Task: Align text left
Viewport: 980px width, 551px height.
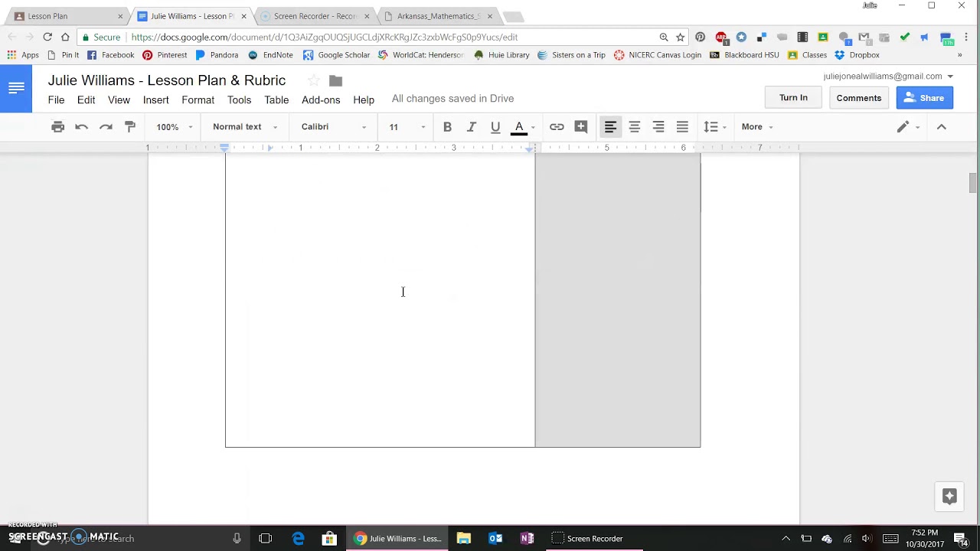Action: pyautogui.click(x=610, y=127)
